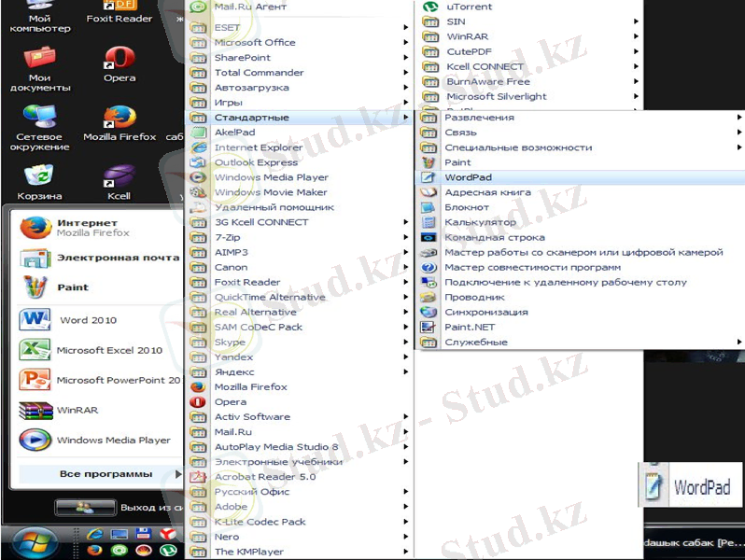Open Блокнот from the accessories menu
Screen dimensions: 745x560
click(x=467, y=207)
